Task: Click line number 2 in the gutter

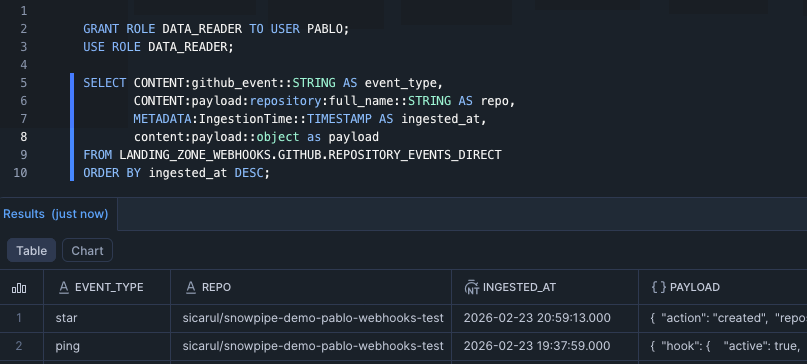Action: pos(24,29)
